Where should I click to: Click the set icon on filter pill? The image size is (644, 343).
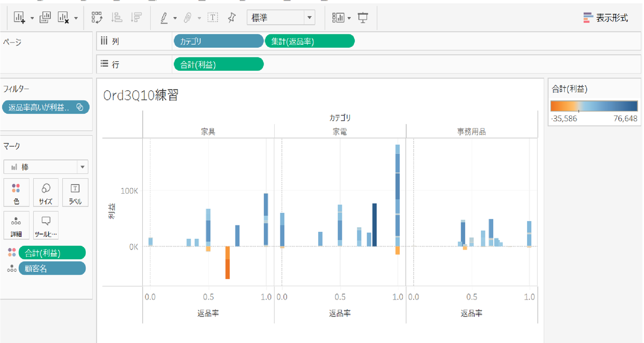(x=80, y=107)
